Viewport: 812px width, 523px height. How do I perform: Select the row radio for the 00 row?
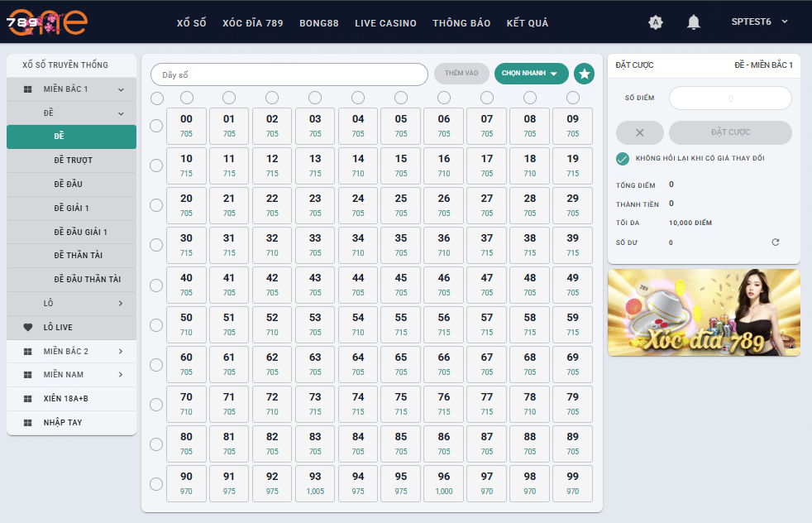coord(156,126)
